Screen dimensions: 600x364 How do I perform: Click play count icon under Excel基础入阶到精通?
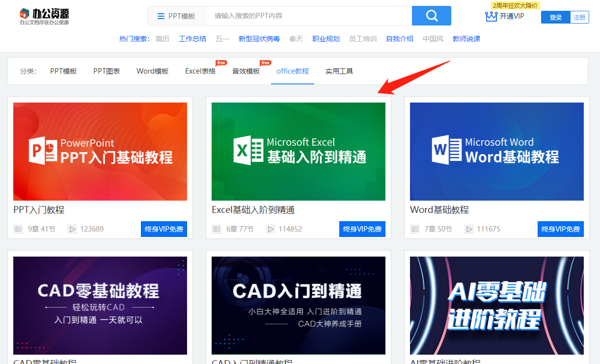271,229
